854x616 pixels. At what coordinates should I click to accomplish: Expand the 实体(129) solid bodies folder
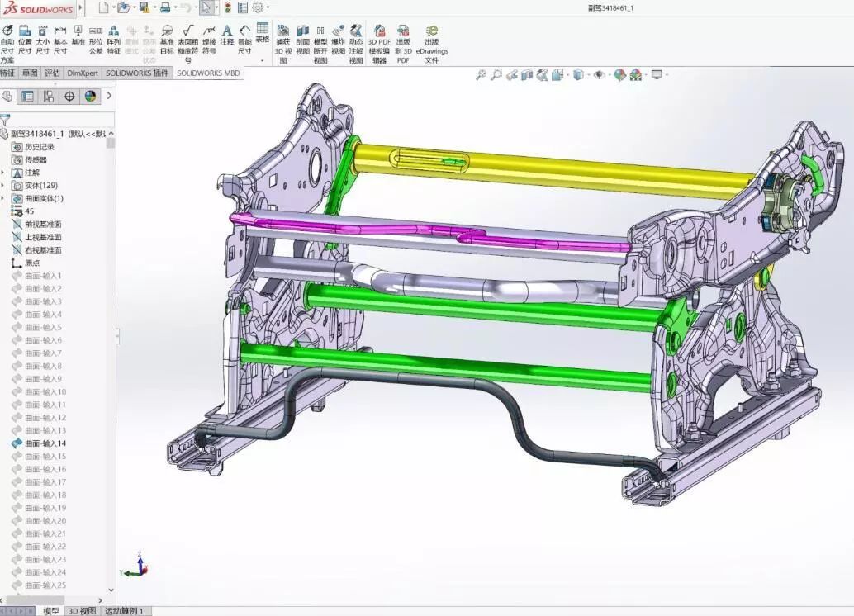(4, 186)
